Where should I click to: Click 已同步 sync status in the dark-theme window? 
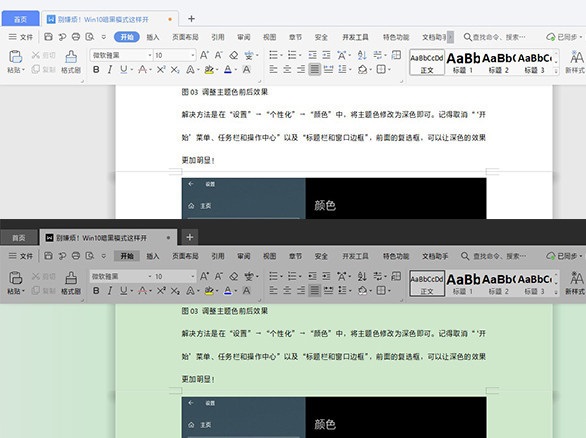click(564, 256)
